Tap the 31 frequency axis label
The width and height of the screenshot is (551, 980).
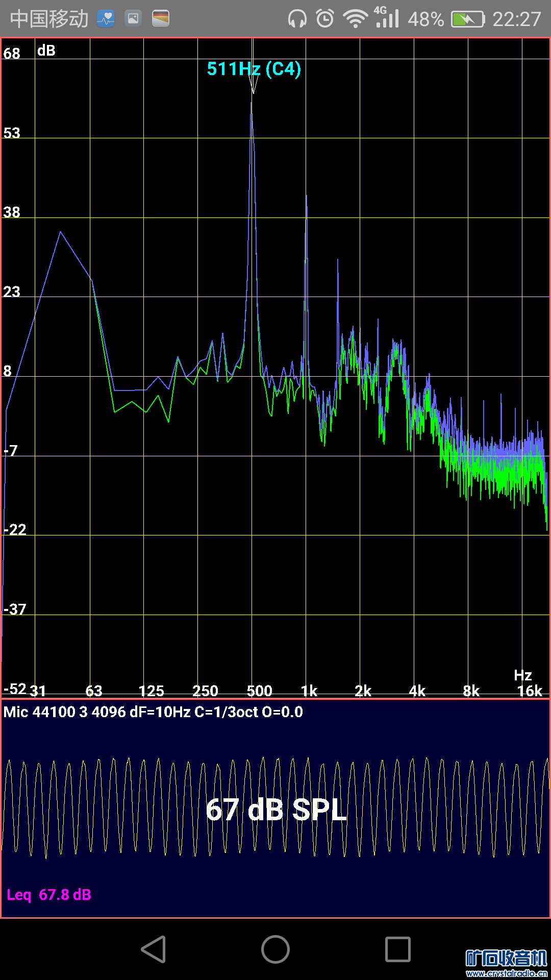[38, 691]
